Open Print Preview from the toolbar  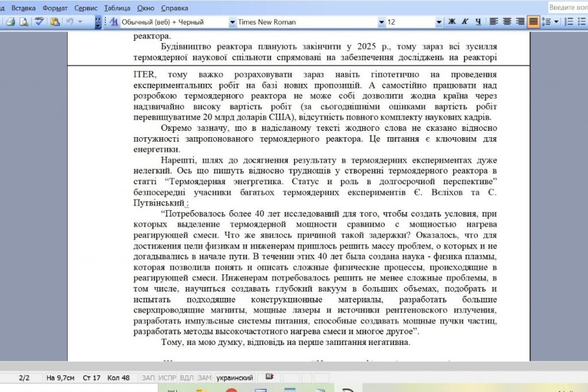click(x=24, y=22)
